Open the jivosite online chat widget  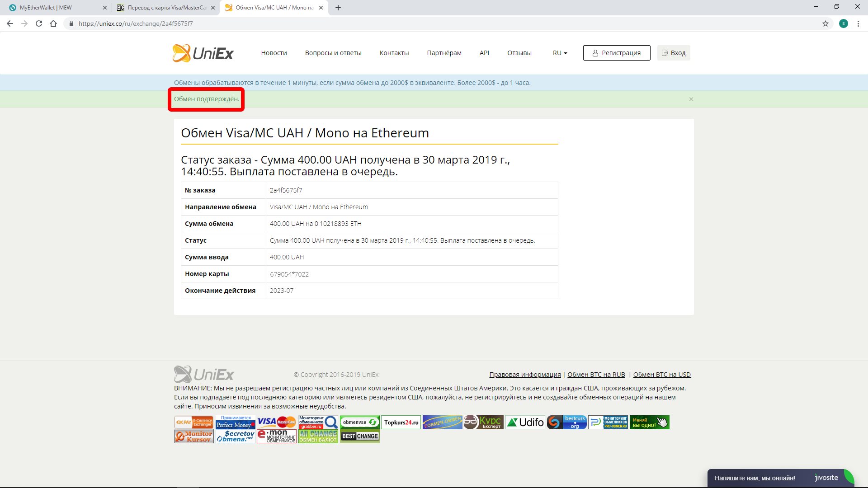coord(780,478)
